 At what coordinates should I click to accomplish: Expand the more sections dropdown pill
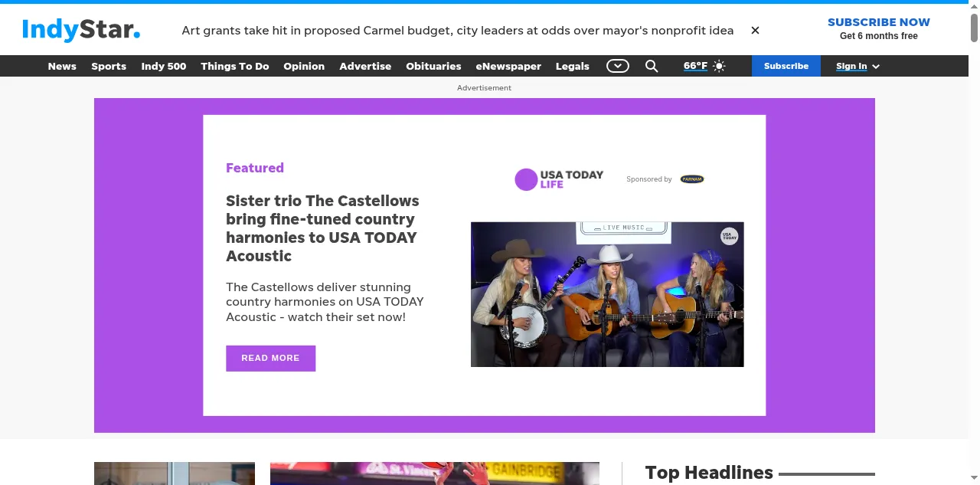[x=618, y=66]
